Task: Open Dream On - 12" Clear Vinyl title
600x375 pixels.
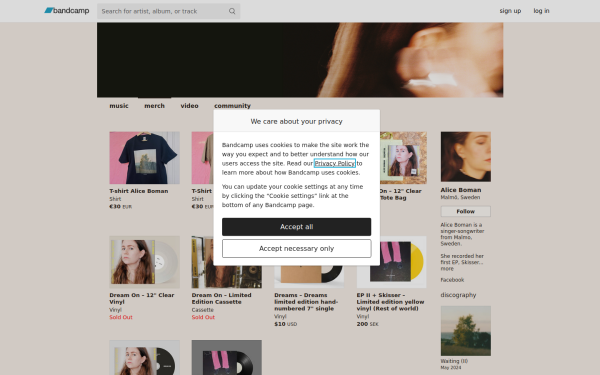Action: [x=142, y=298]
